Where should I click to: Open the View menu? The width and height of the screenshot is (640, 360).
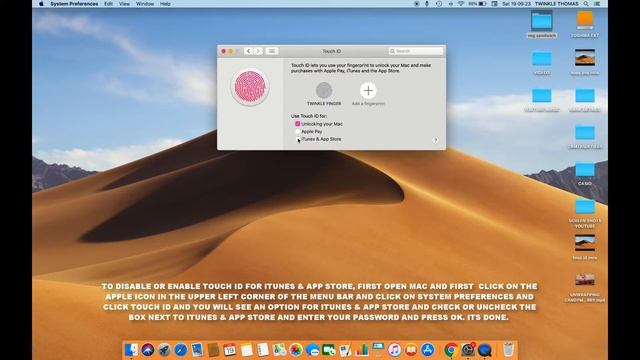(x=124, y=4)
